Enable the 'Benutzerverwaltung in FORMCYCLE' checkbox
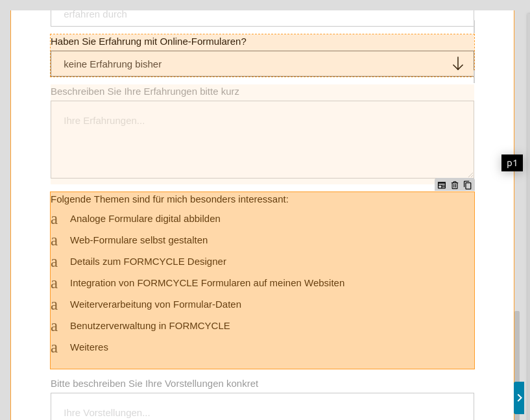Image resolution: width=530 pixels, height=420 pixels. (x=54, y=327)
